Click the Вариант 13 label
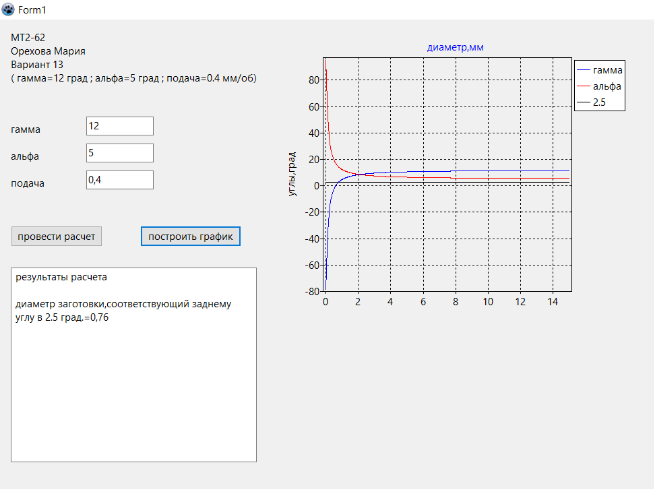 pos(37,65)
